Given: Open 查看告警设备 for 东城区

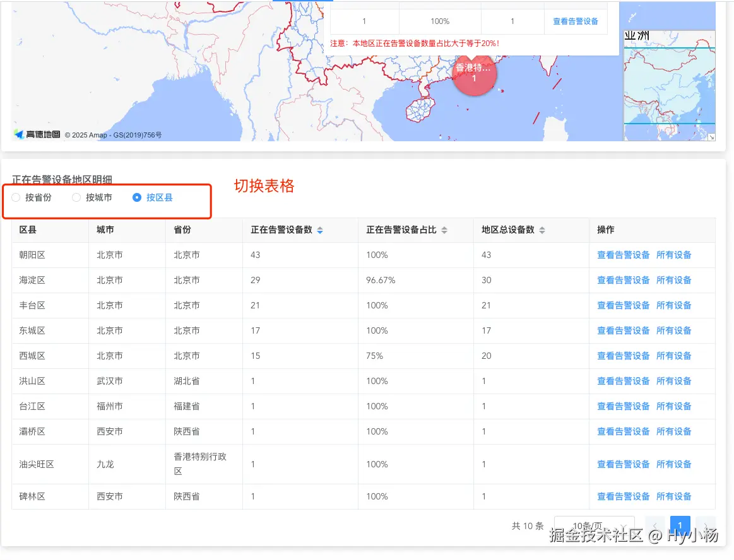Looking at the screenshot, I should tap(623, 330).
